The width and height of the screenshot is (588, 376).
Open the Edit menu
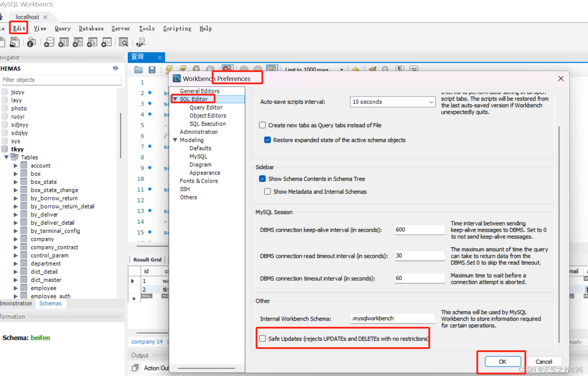click(x=19, y=28)
